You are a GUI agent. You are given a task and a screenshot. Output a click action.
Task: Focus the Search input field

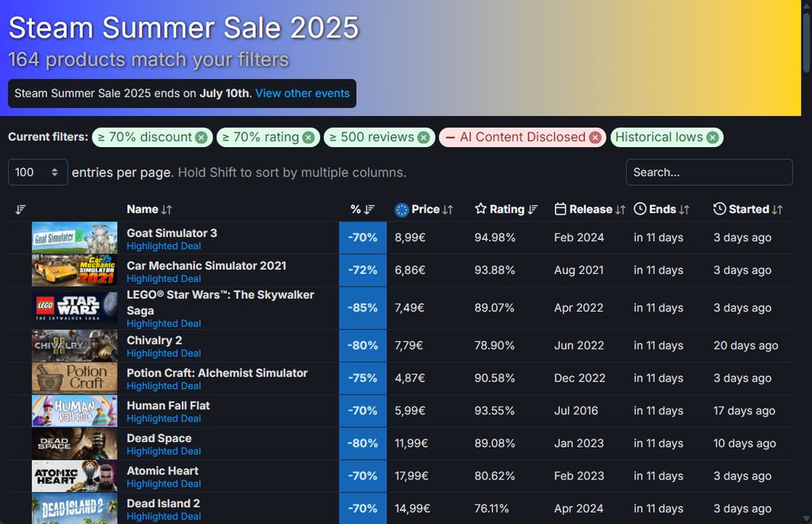point(709,172)
